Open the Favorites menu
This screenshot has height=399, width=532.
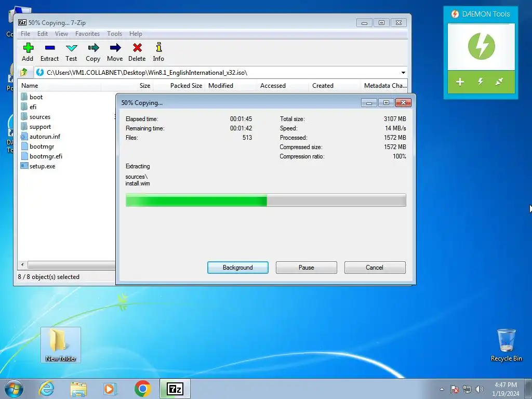pos(87,34)
